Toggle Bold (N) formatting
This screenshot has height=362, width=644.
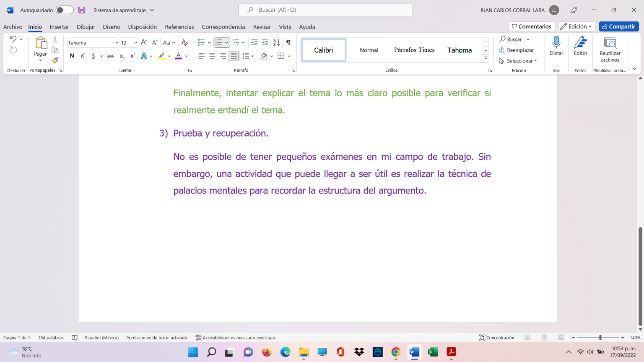coord(72,56)
